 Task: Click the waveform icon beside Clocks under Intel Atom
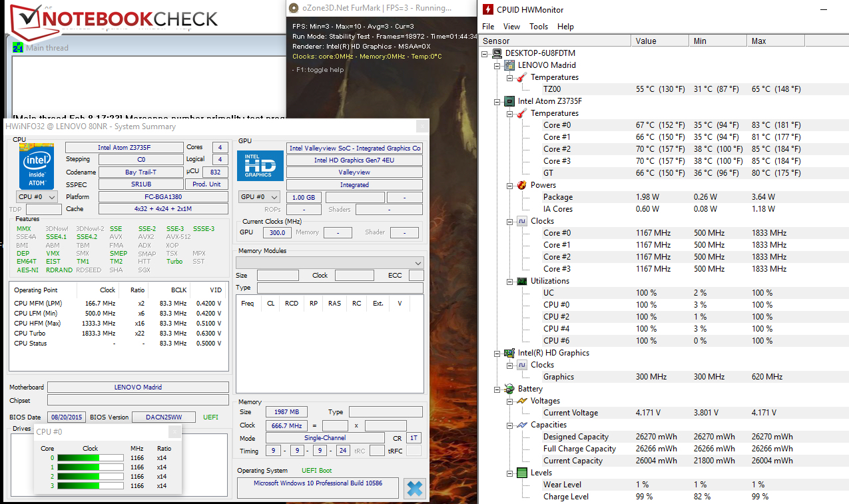pyautogui.click(x=523, y=221)
